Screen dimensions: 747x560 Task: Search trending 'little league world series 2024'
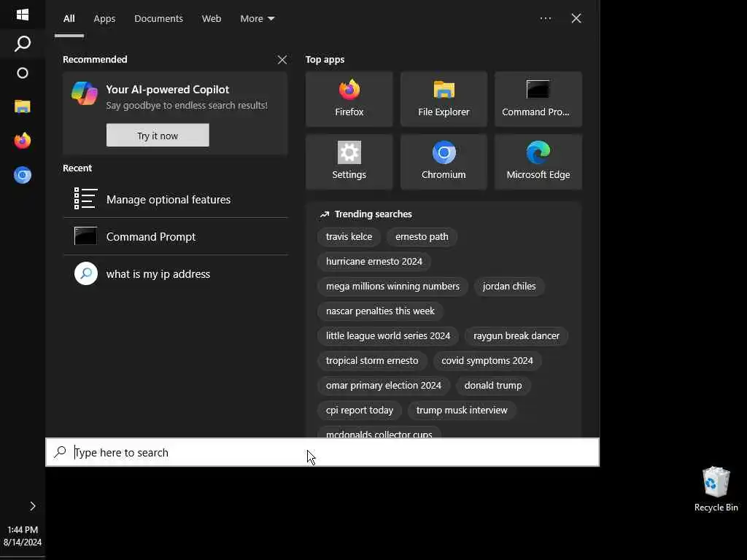388,335
